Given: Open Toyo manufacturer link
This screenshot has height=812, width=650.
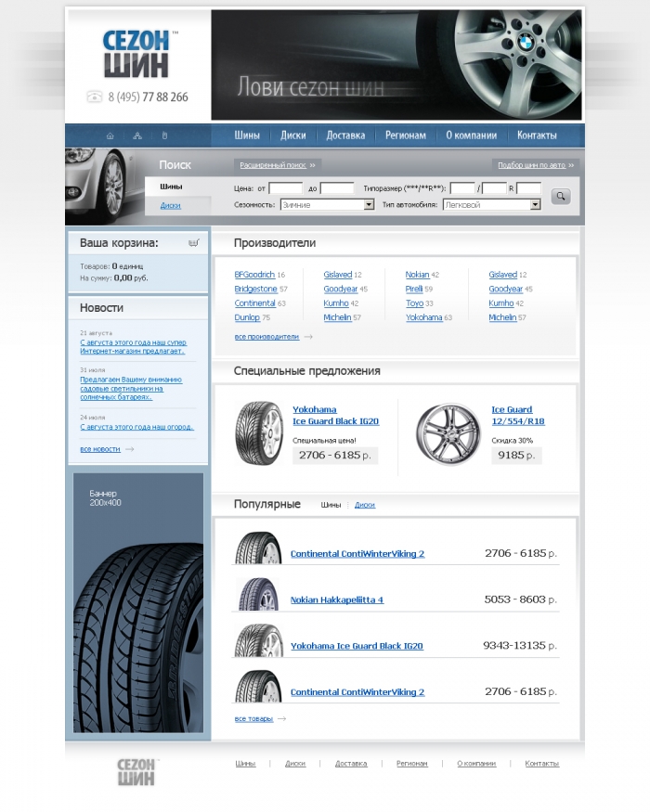Looking at the screenshot, I should point(414,303).
